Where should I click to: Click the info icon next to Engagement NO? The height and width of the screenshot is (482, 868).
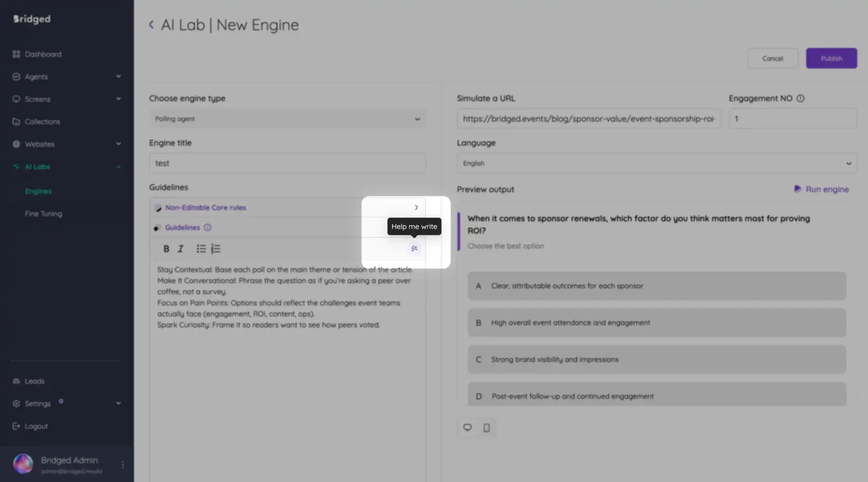click(x=801, y=98)
